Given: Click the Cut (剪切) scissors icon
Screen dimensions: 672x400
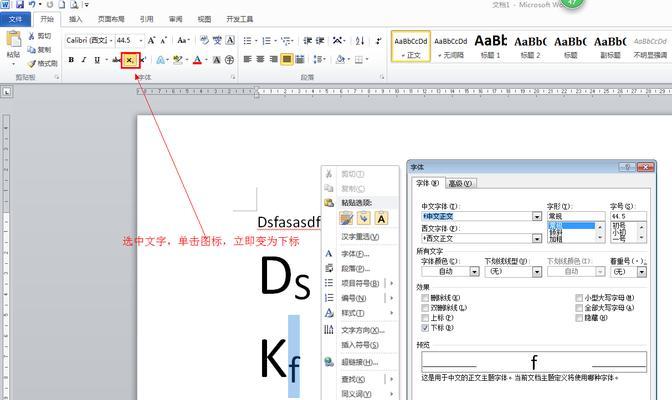Looking at the screenshot, I should tap(31, 36).
